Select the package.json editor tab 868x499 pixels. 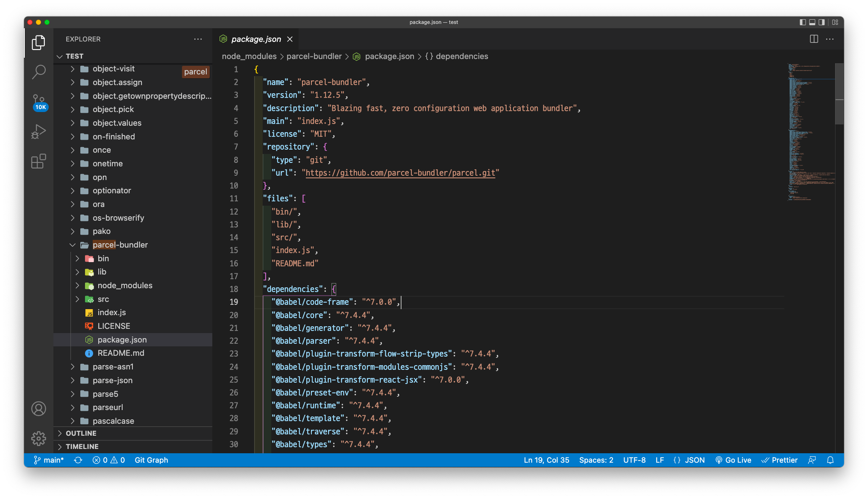pos(256,39)
